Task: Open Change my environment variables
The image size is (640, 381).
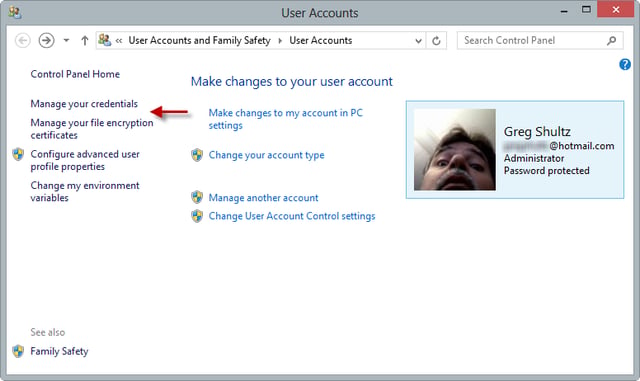Action: (85, 192)
